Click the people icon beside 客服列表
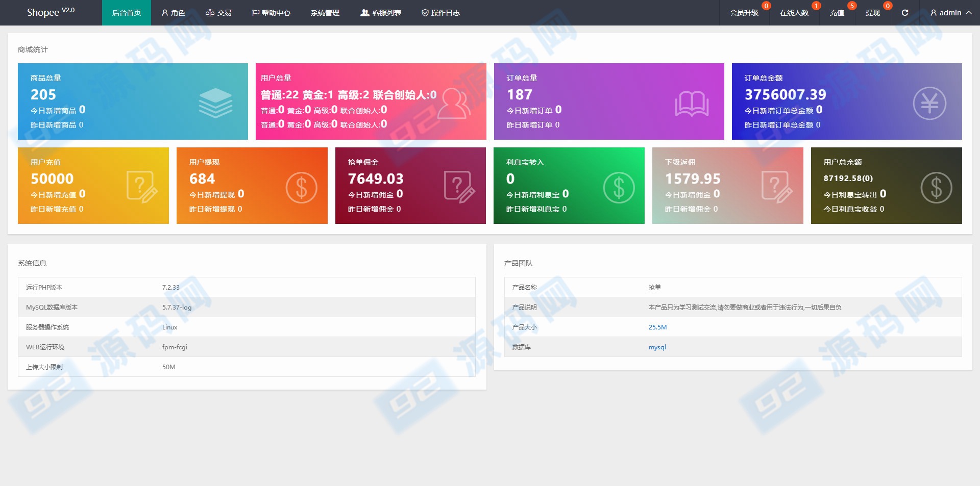This screenshot has height=486, width=980. tap(365, 13)
